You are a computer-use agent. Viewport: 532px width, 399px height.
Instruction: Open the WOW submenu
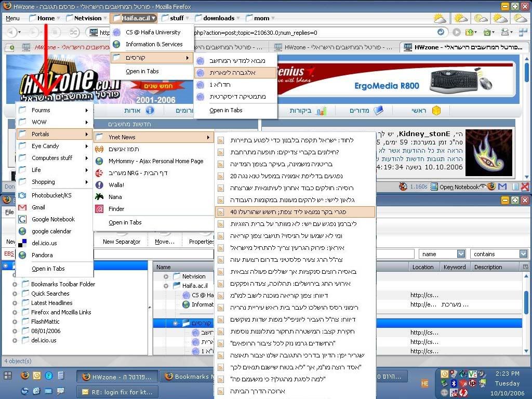point(54,122)
